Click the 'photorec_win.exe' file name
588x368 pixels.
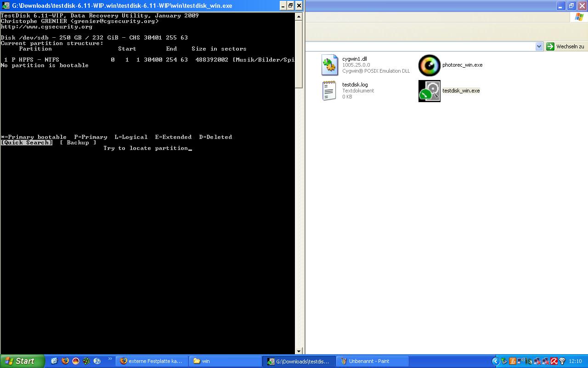coord(462,65)
